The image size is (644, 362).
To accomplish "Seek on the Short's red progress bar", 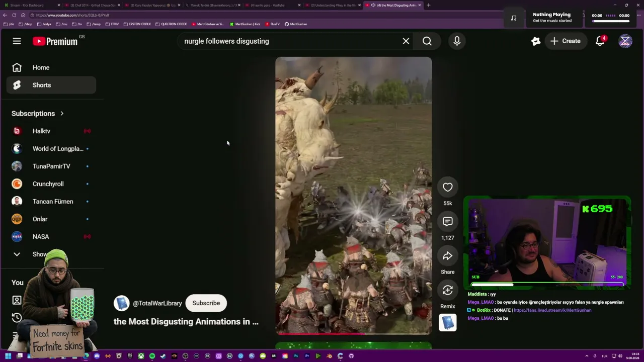I will coord(354,333).
